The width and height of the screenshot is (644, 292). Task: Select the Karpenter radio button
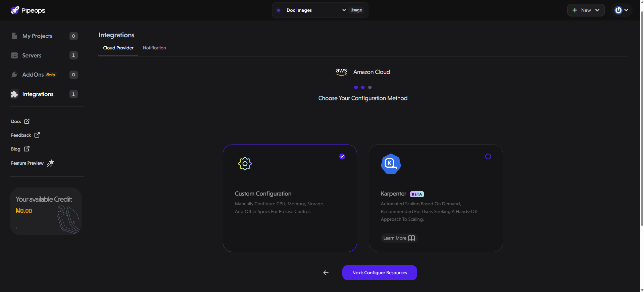pyautogui.click(x=488, y=157)
